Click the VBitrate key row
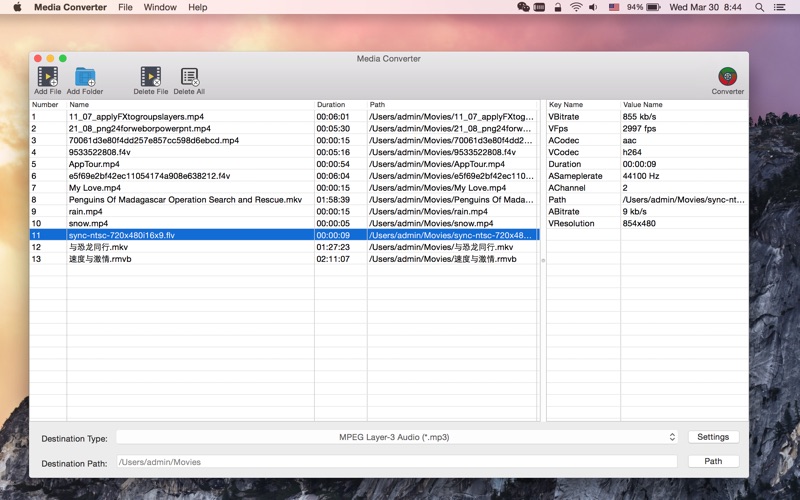 point(564,117)
